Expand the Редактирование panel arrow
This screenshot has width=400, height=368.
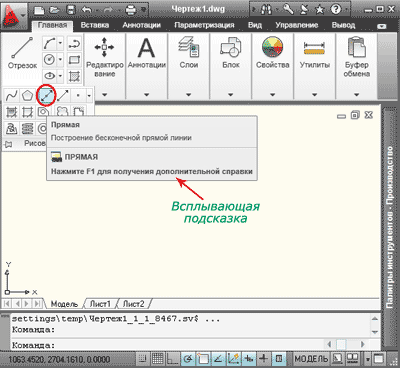coord(105,95)
